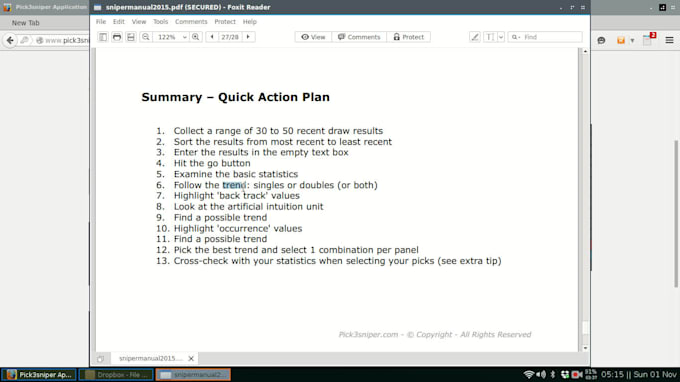Click the Print icon in Foxit toolbar
This screenshot has width=680, height=382.
point(117,37)
